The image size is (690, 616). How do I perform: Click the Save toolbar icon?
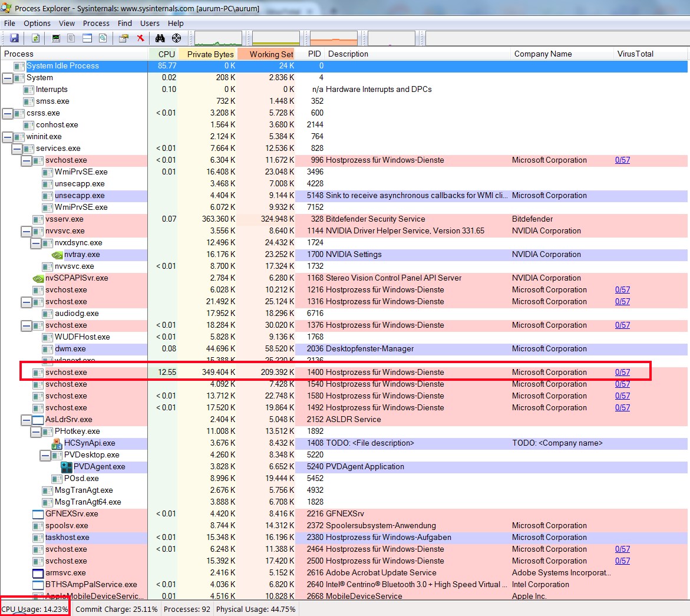tap(15, 38)
